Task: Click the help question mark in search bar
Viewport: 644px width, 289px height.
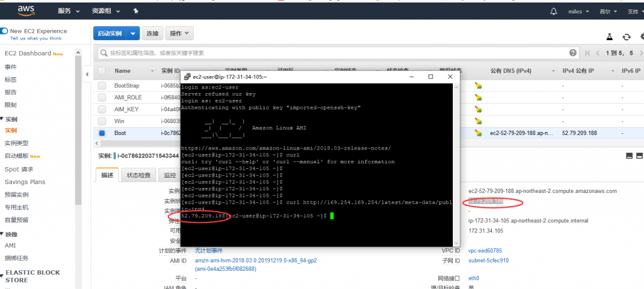Action: pos(573,53)
